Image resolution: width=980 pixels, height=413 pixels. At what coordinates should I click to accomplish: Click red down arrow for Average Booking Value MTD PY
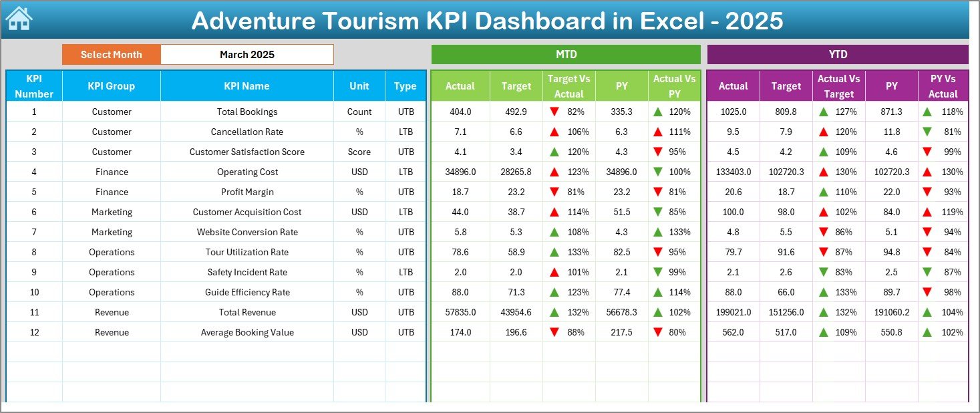coord(658,333)
